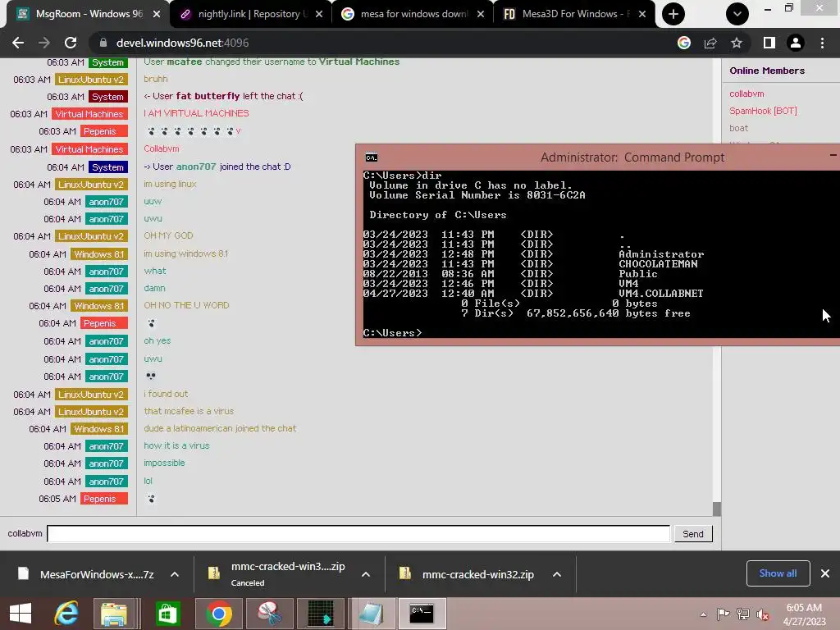The image size is (840, 630).
Task: Select collabvm in Online Members
Action: point(746,94)
